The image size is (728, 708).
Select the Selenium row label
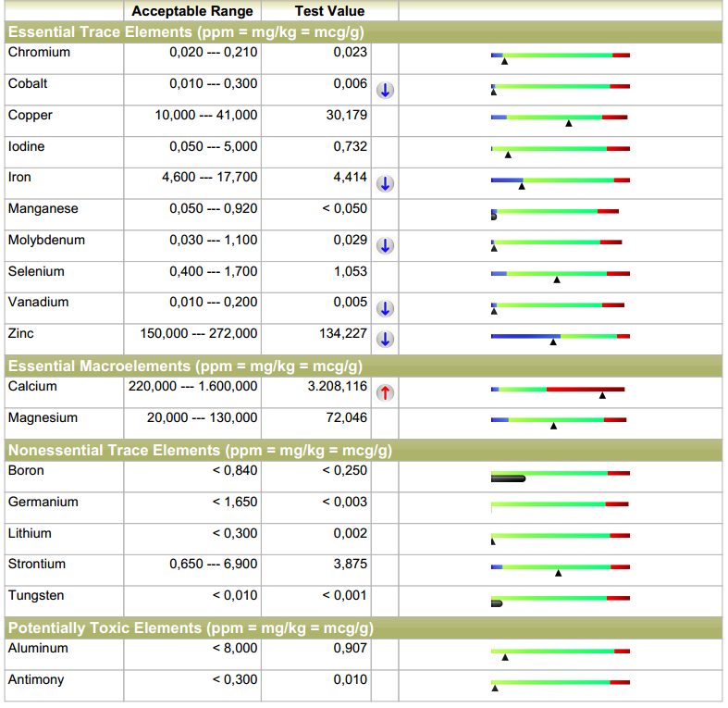click(36, 271)
